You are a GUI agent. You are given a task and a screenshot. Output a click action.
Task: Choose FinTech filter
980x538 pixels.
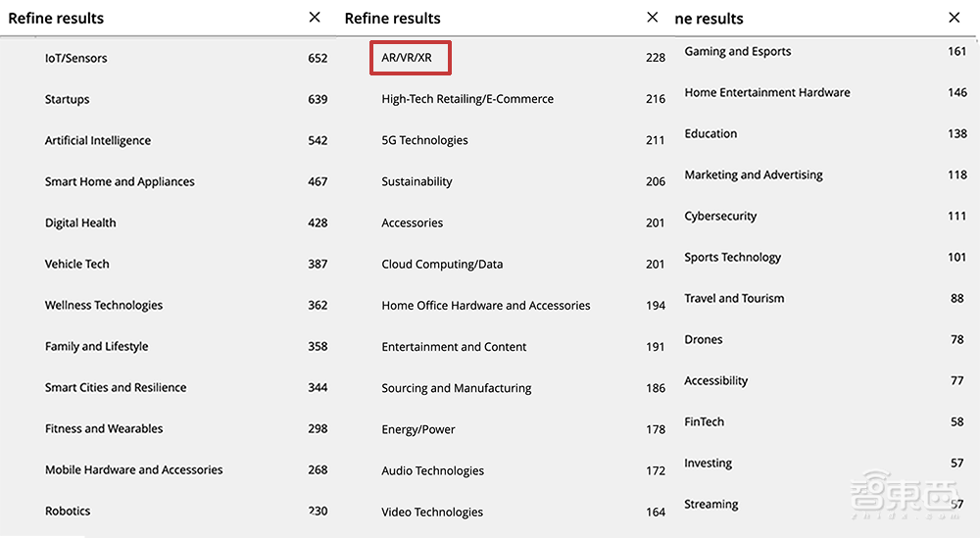(x=705, y=421)
